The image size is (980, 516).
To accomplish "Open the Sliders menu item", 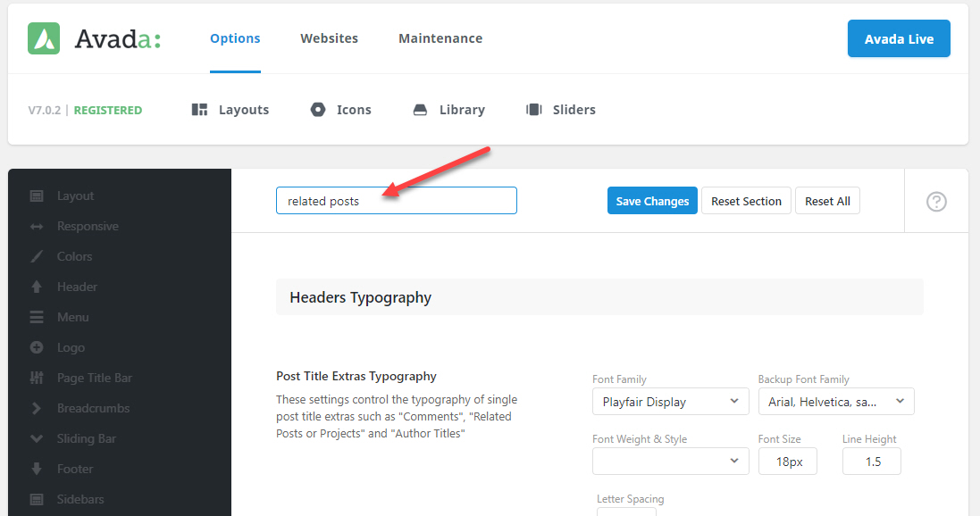I will (x=561, y=110).
